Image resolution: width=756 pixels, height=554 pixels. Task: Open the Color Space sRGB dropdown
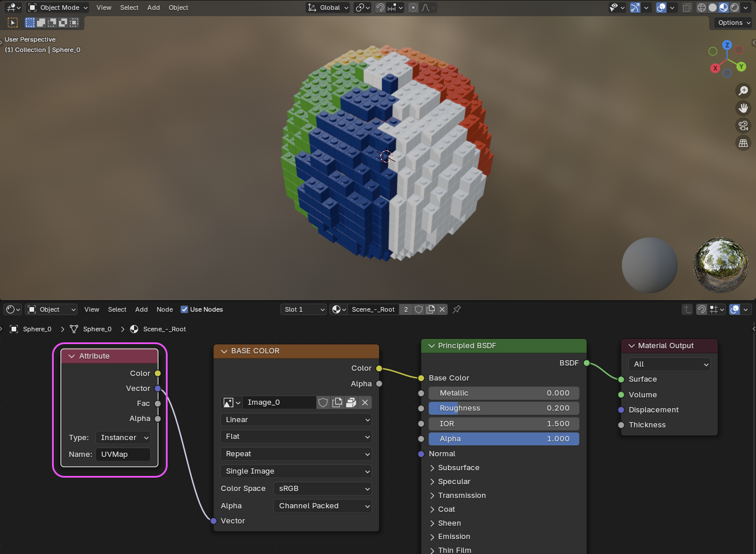(323, 489)
